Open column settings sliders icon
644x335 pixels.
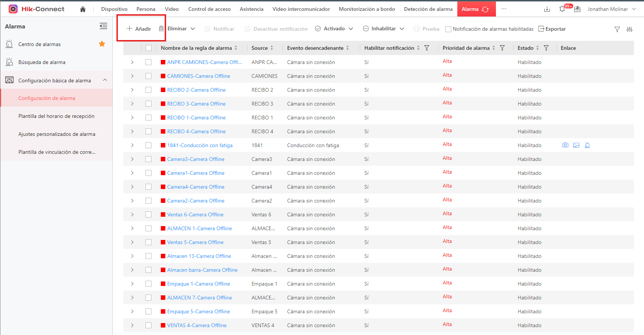point(630,29)
